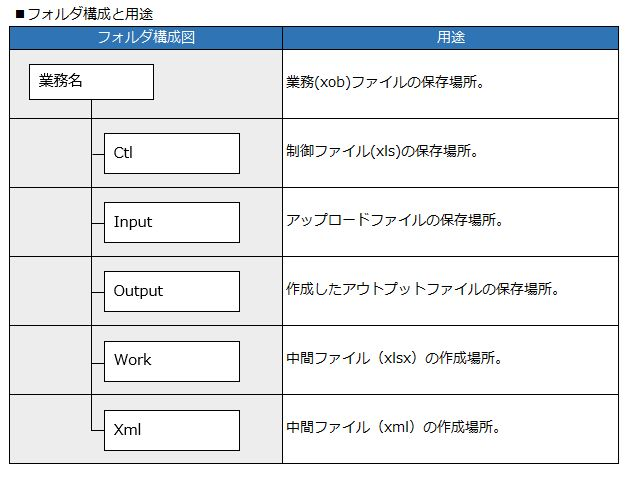Screen dimensions: 632x477
Task: Click the branch line leading to Output
Action: point(98,292)
